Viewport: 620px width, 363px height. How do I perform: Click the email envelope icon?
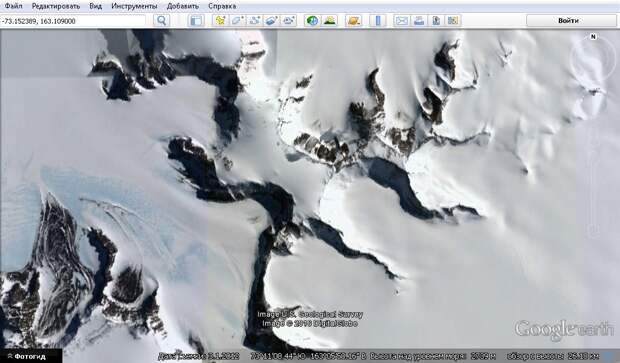(x=402, y=21)
